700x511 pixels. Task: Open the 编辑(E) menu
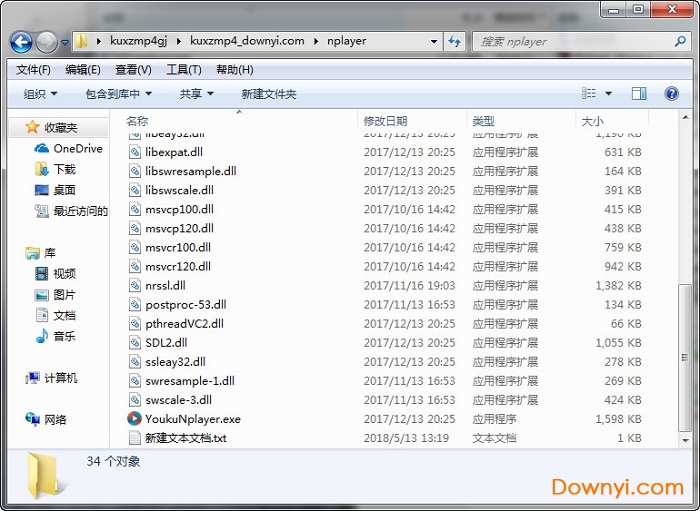(x=83, y=70)
